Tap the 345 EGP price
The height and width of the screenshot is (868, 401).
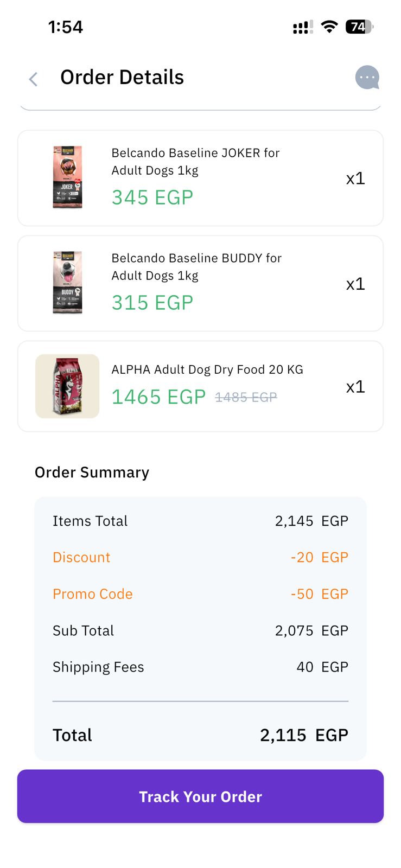[152, 197]
